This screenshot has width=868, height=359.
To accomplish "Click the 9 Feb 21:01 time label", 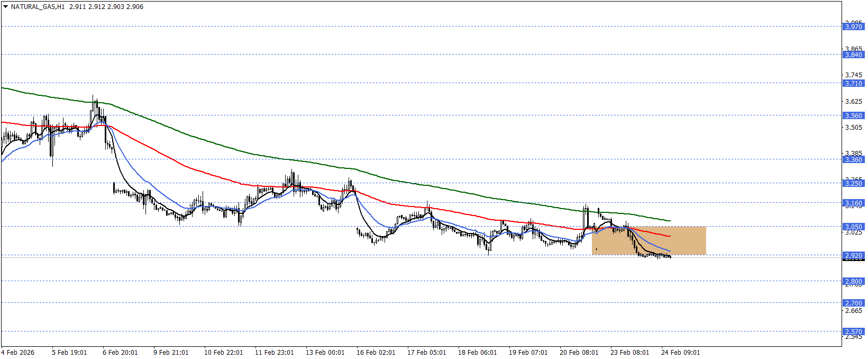I will (171, 353).
